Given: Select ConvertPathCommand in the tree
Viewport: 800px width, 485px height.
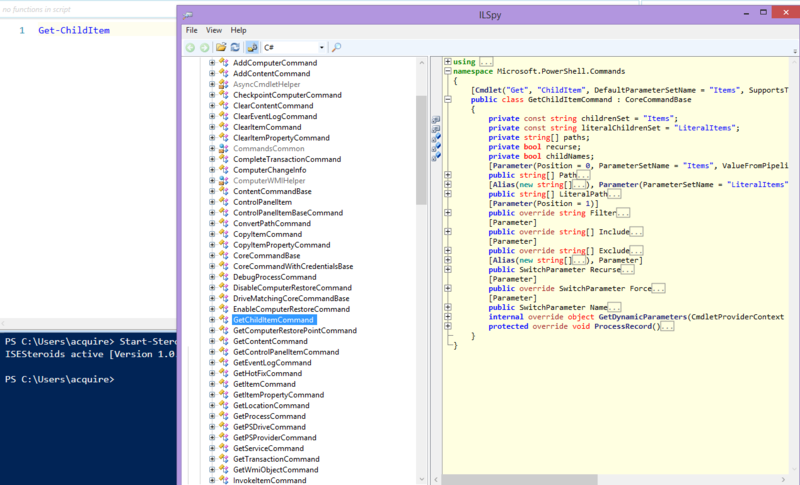Looking at the screenshot, I should click(x=272, y=223).
